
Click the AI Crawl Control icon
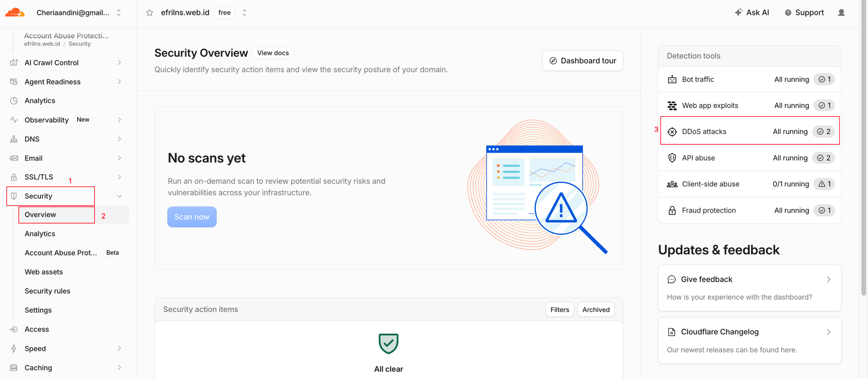[14, 62]
